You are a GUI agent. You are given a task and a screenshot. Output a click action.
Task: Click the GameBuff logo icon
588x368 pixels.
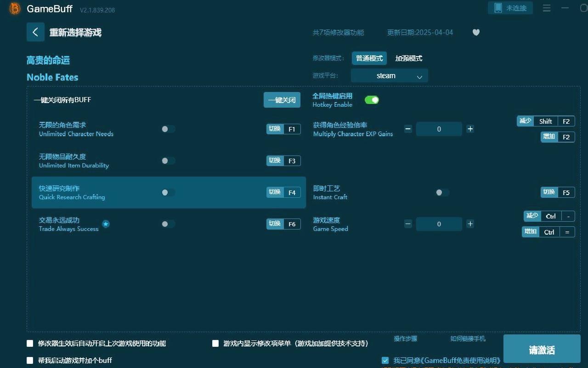tap(15, 9)
